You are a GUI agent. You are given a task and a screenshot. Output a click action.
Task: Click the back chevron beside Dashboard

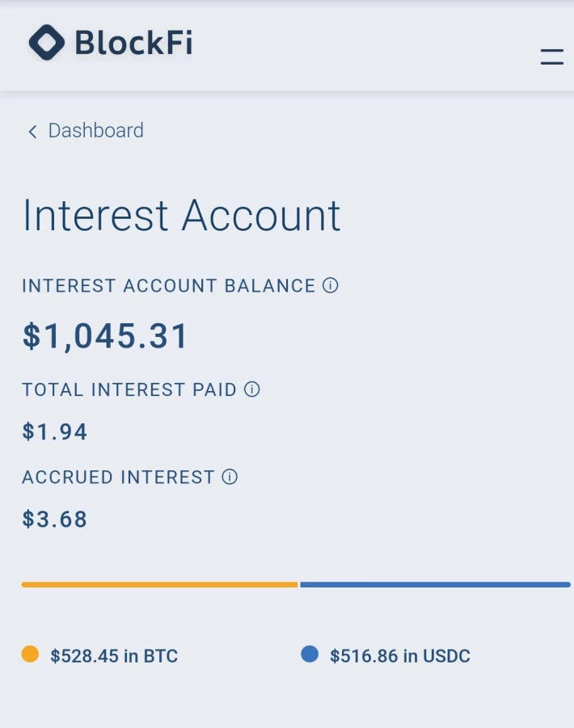(x=32, y=132)
